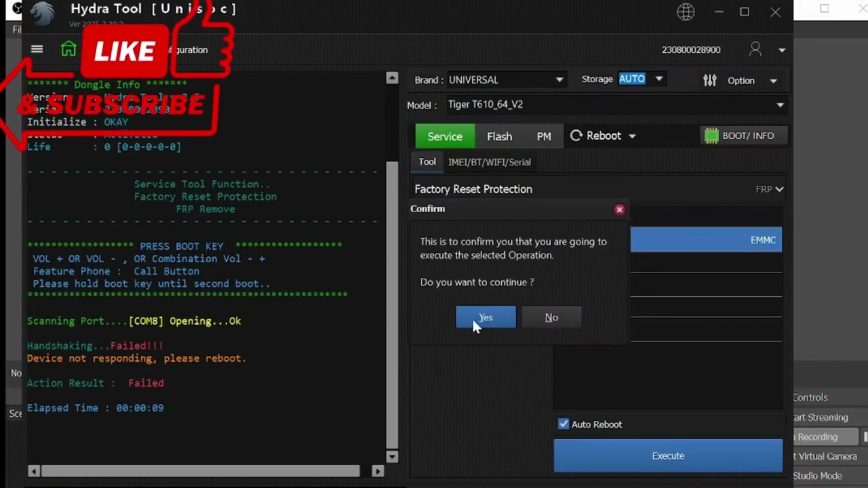
Task: Switch to the Service tab
Action: coord(445,136)
